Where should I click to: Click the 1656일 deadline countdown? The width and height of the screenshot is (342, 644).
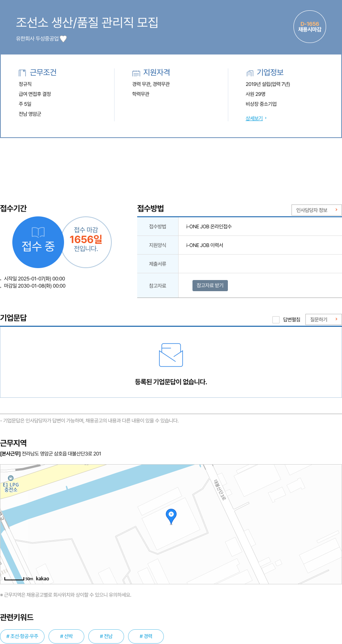pos(86,239)
